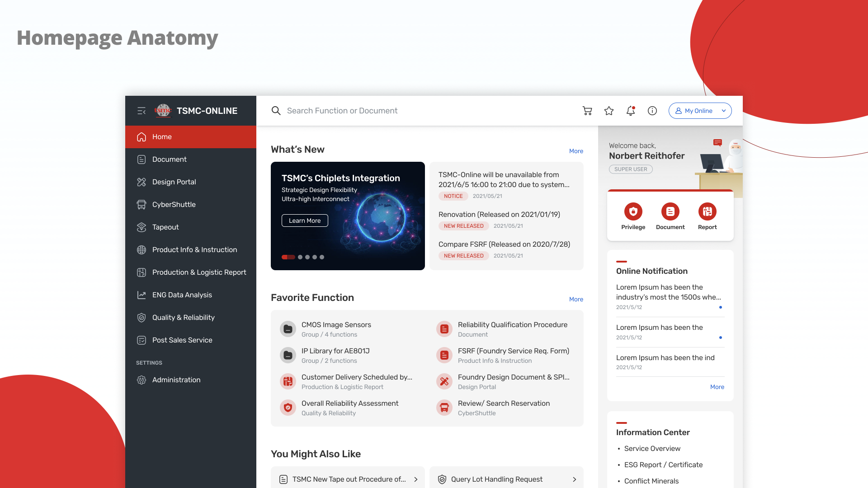Screen dimensions: 868x488
Task: Expand the My Online dropdown
Action: coord(700,111)
